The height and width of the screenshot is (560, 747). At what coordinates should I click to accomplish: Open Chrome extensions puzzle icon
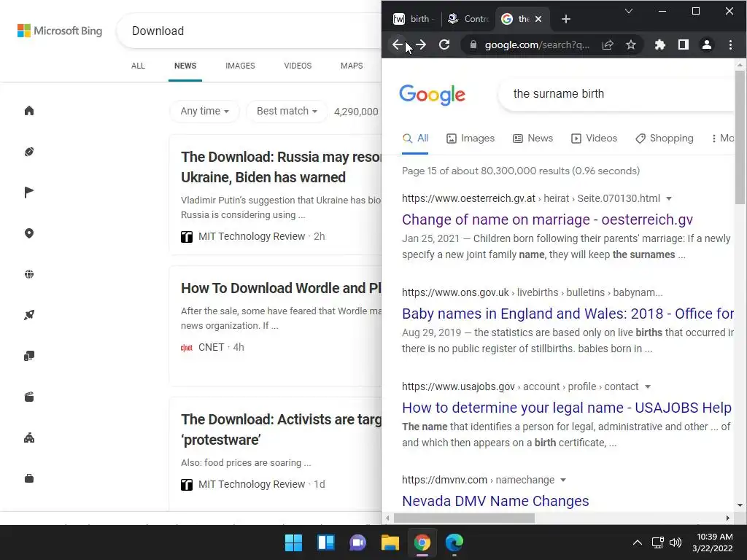pos(659,44)
